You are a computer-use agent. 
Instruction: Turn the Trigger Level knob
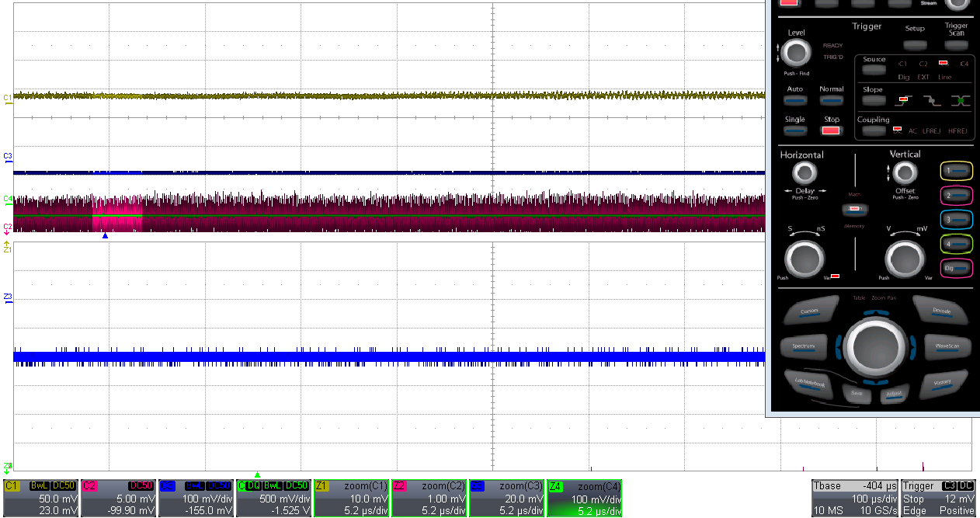tap(794, 54)
